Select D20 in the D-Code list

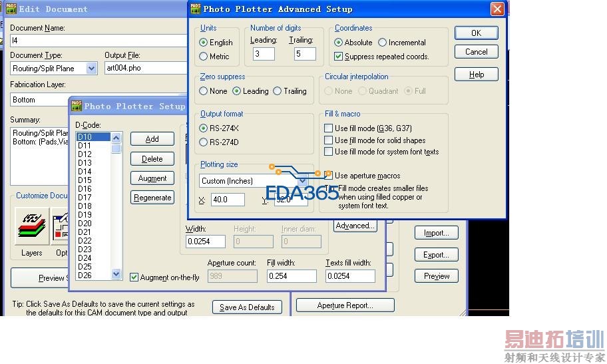click(x=93, y=224)
